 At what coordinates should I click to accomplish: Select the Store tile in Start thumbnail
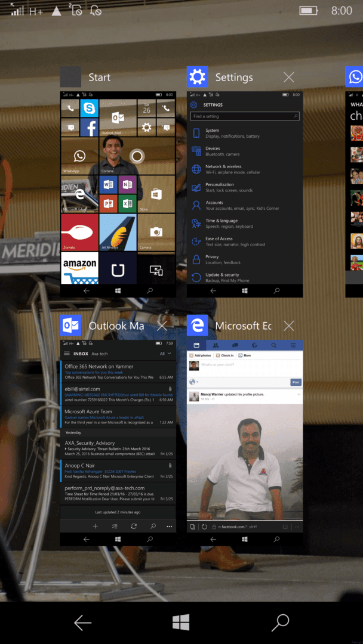pyautogui.click(x=156, y=194)
